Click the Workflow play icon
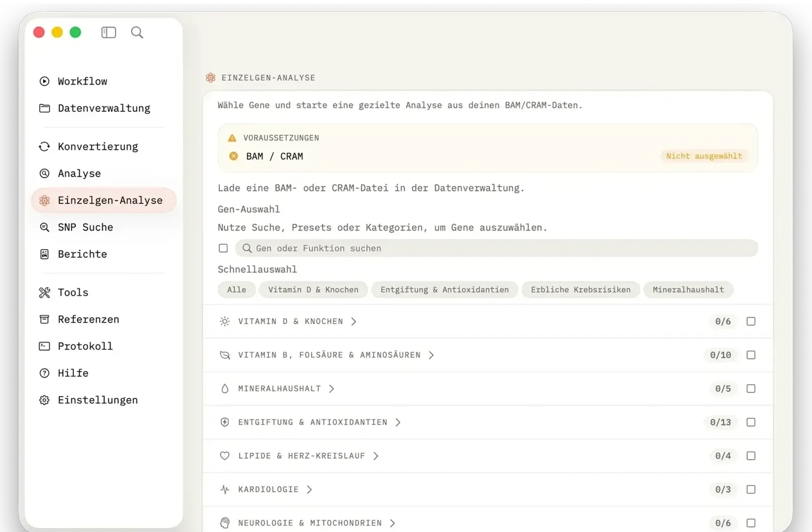 pos(45,81)
